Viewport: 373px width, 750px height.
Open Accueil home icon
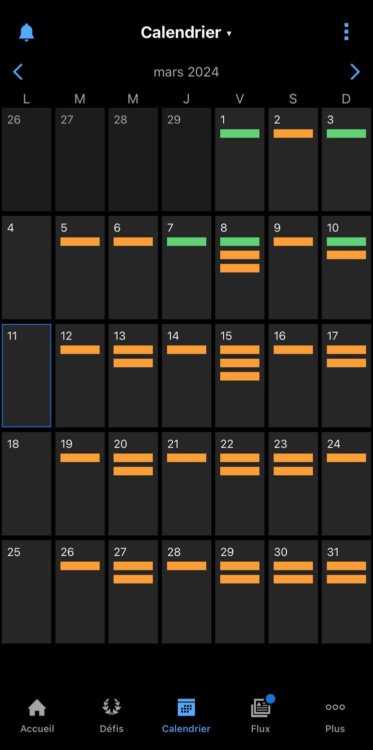click(37, 707)
